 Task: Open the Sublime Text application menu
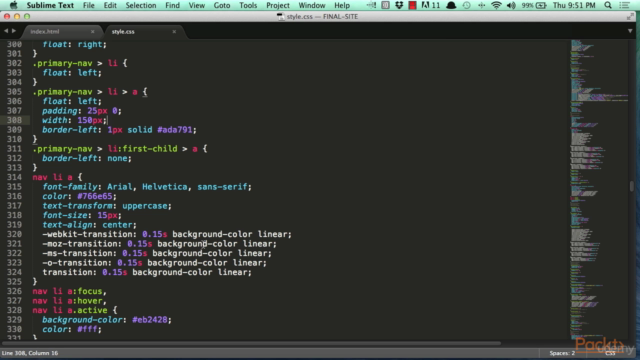[x=50, y=5]
